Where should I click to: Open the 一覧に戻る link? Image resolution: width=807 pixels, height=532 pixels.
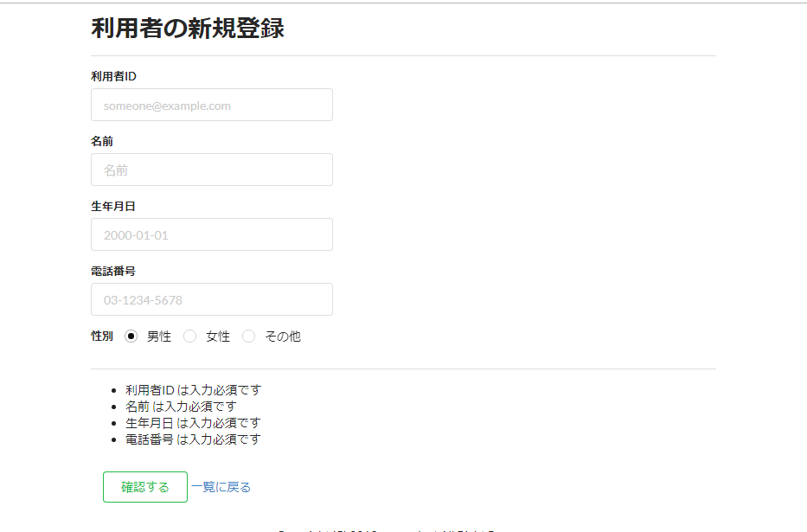coord(221,487)
